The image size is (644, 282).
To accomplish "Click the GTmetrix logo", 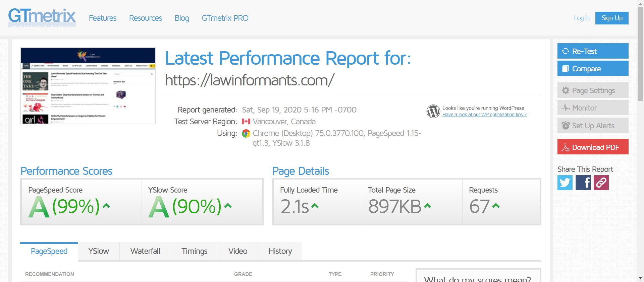I will click(x=42, y=17).
